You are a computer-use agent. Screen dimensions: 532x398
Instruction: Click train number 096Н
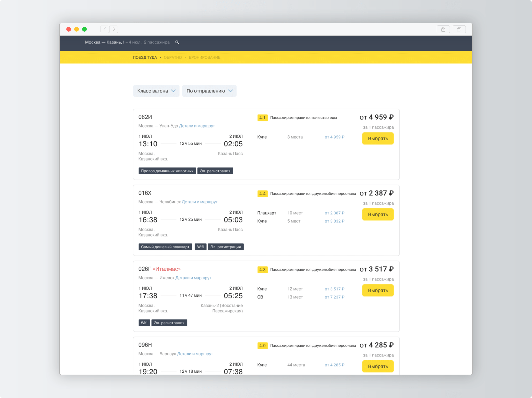click(x=145, y=345)
